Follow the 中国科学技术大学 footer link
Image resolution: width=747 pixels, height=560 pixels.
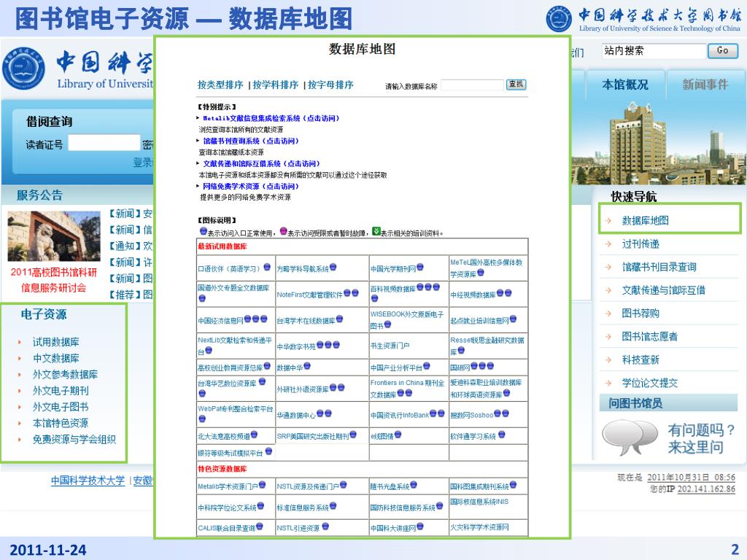tap(88, 481)
